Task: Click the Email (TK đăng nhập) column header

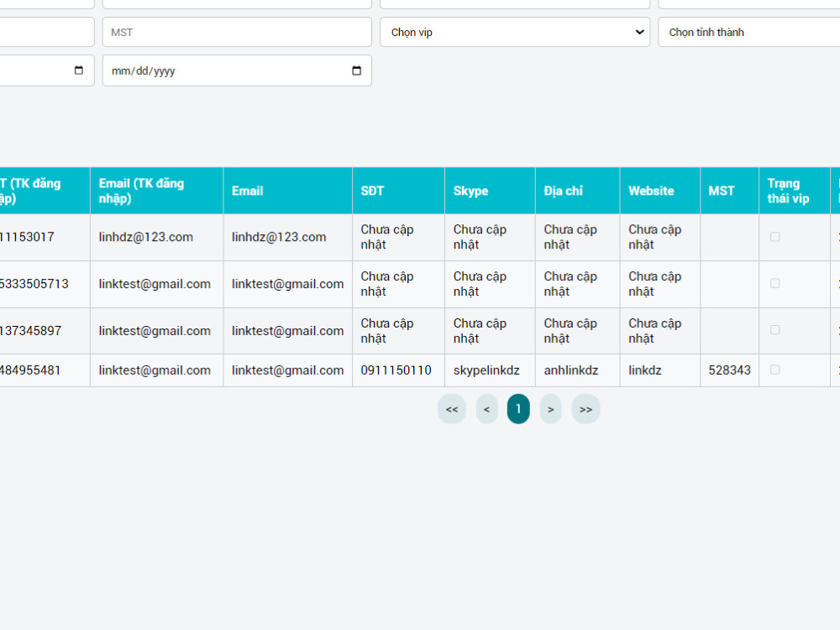Action: pyautogui.click(x=156, y=191)
